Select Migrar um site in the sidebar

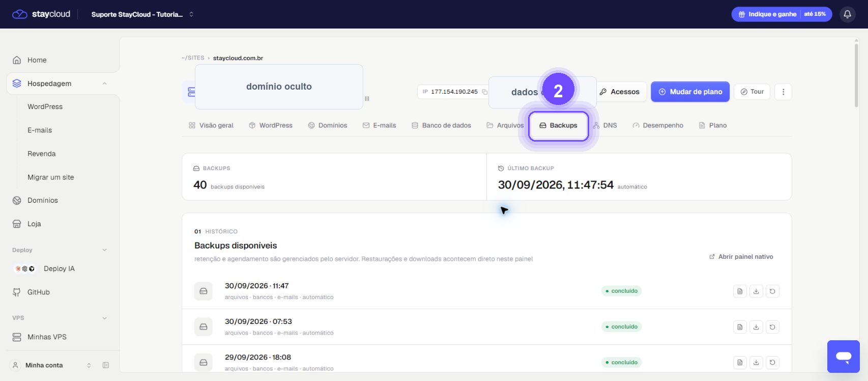pyautogui.click(x=51, y=177)
